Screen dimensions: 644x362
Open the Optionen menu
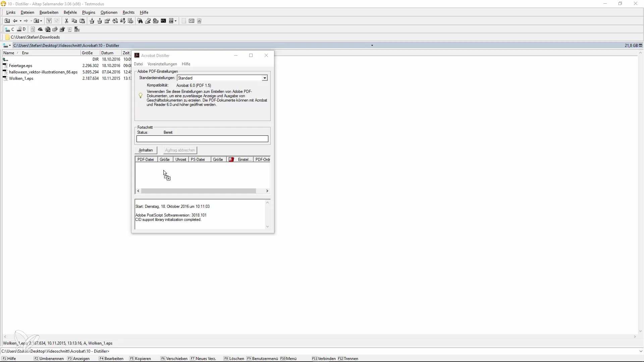pos(109,12)
